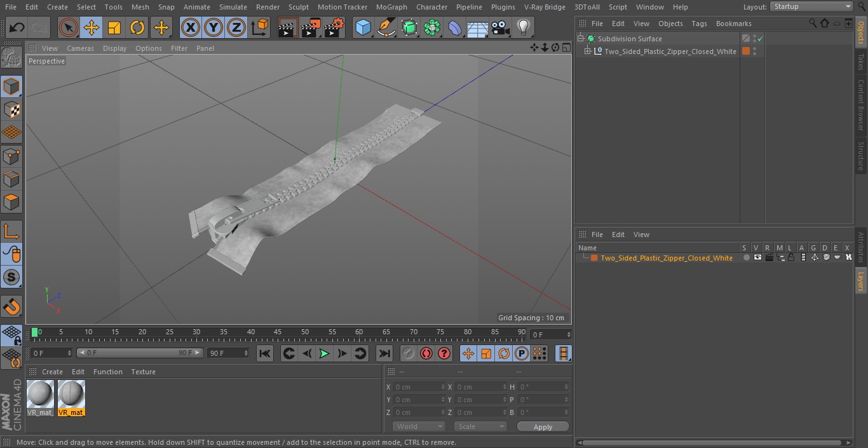Play the animation forward

[324, 354]
